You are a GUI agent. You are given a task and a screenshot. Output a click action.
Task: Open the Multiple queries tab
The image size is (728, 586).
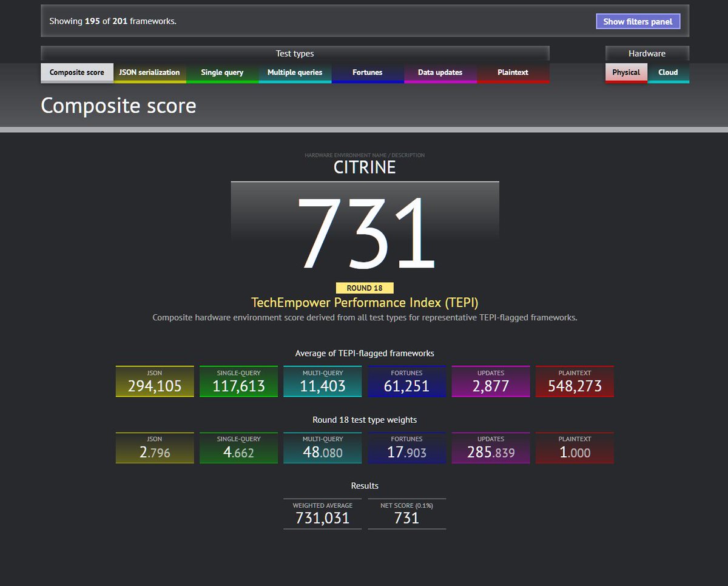(x=295, y=72)
